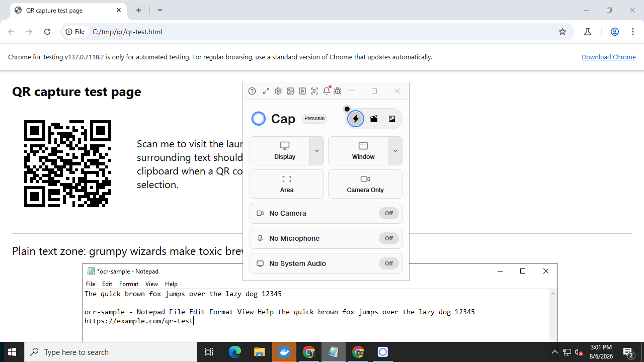Open the Windows Start menu

(x=12, y=352)
